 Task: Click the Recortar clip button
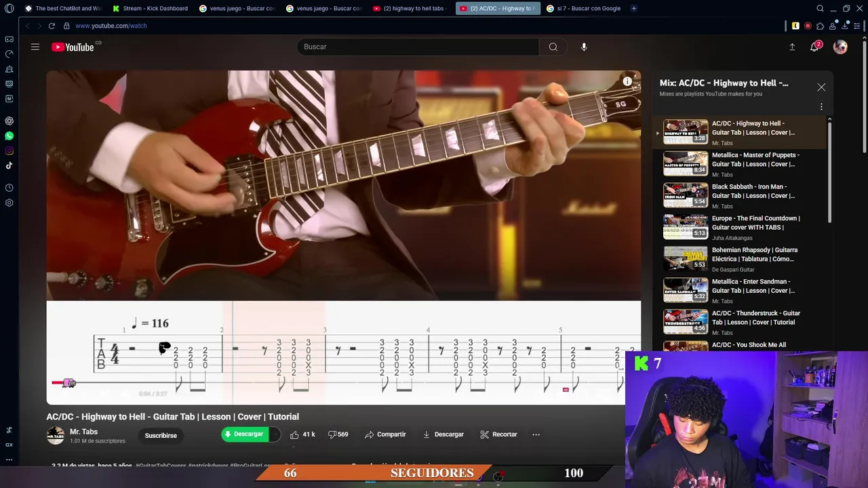pyautogui.click(x=498, y=434)
